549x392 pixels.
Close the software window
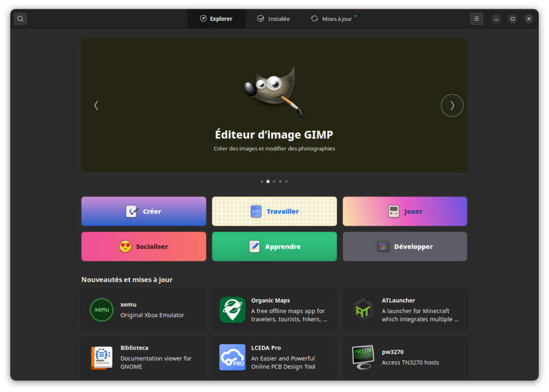tap(529, 19)
